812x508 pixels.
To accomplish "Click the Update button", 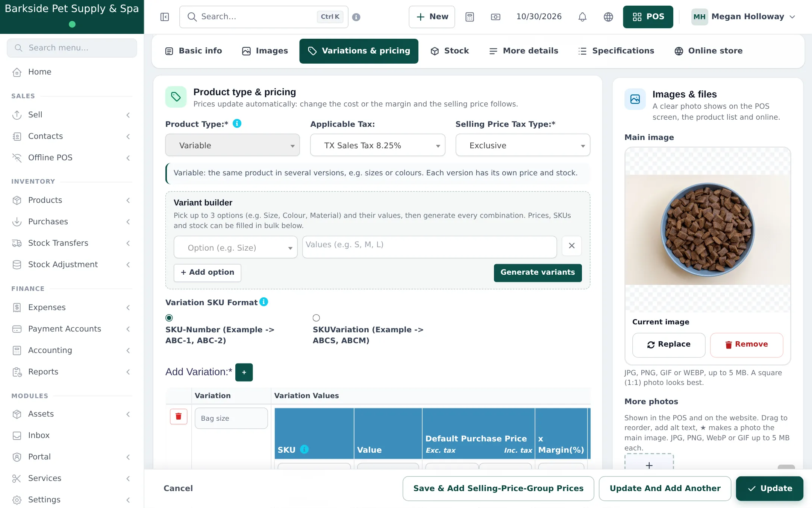I will point(770,488).
